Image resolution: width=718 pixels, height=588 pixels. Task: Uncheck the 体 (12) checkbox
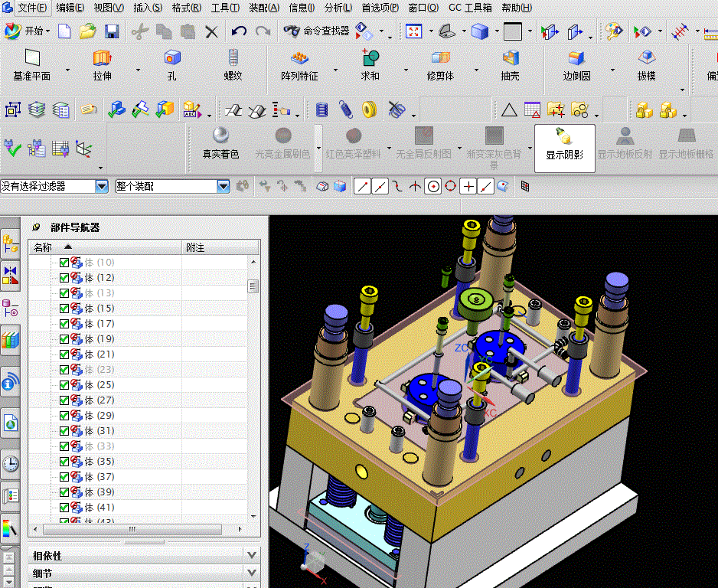[x=64, y=278]
